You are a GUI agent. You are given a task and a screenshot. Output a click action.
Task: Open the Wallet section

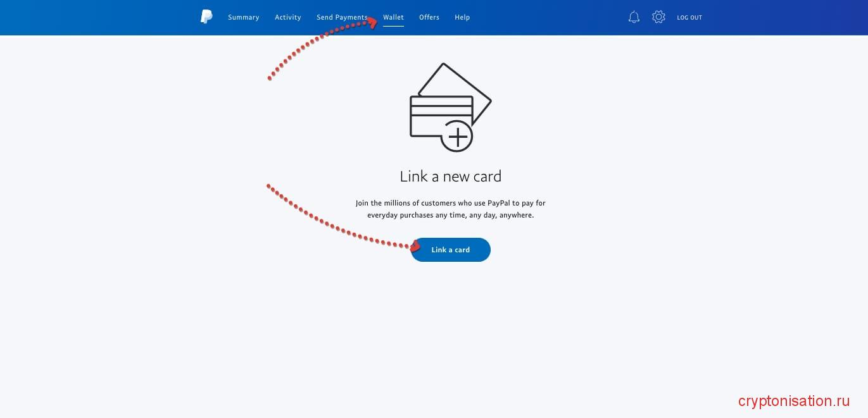coord(393,17)
